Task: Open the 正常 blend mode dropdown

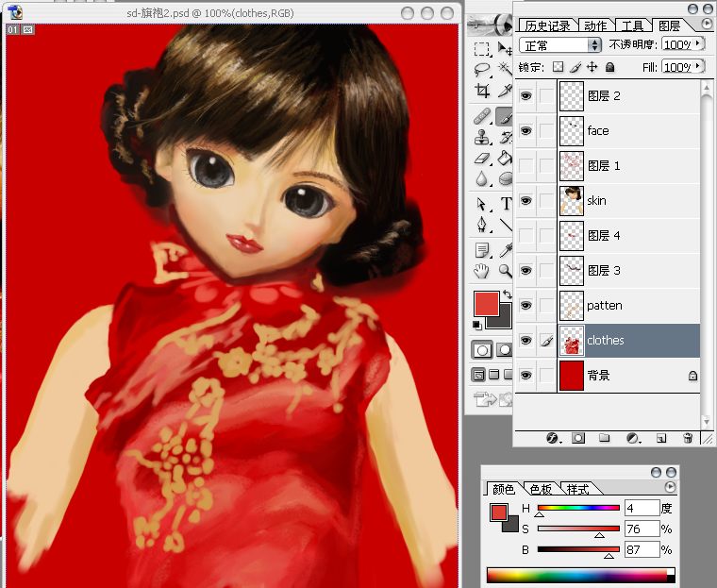Action: point(560,45)
